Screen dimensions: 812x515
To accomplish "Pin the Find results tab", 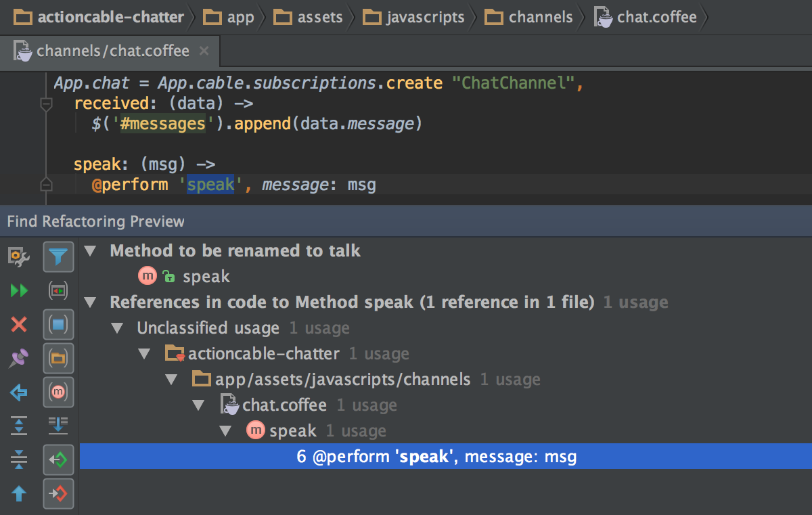I will click(x=19, y=359).
